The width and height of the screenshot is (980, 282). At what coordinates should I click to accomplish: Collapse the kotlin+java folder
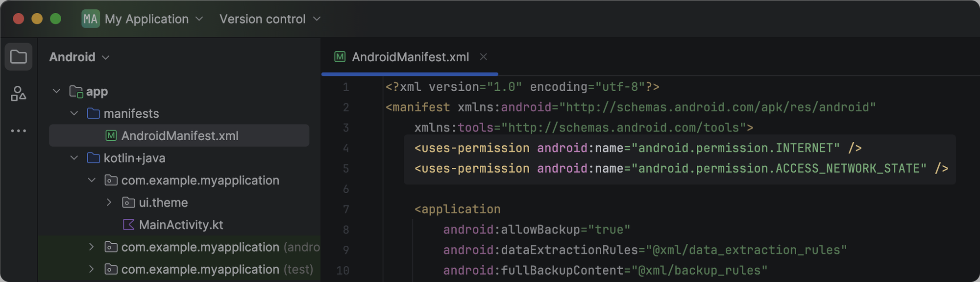pos(74,158)
